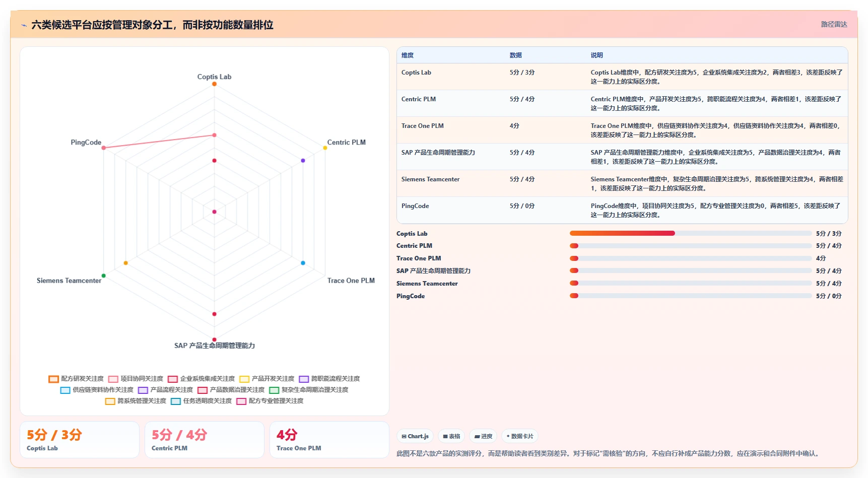The image size is (868, 478).
Task: Click the 5分 / 0分 cell in PingCode table row
Action: coord(522,206)
